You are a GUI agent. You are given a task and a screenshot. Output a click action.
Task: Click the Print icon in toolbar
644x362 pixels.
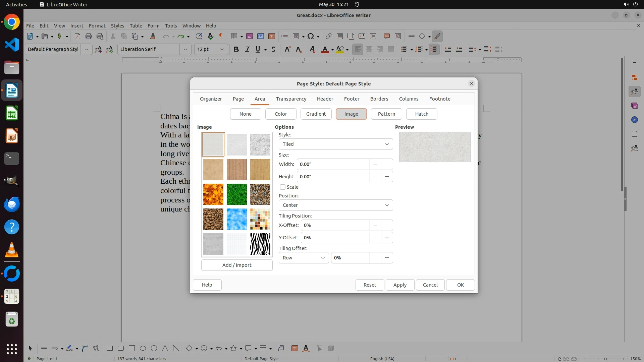click(x=89, y=36)
